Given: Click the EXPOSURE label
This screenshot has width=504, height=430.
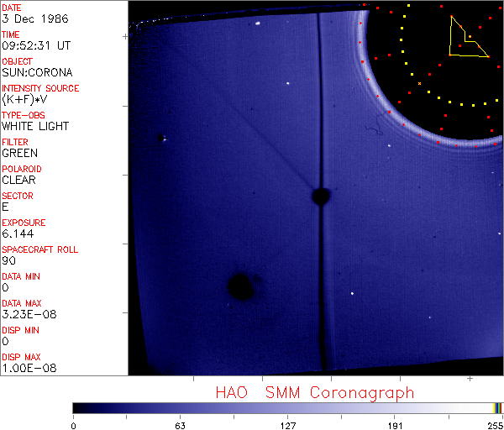Looking at the screenshot, I should tap(24, 223).
